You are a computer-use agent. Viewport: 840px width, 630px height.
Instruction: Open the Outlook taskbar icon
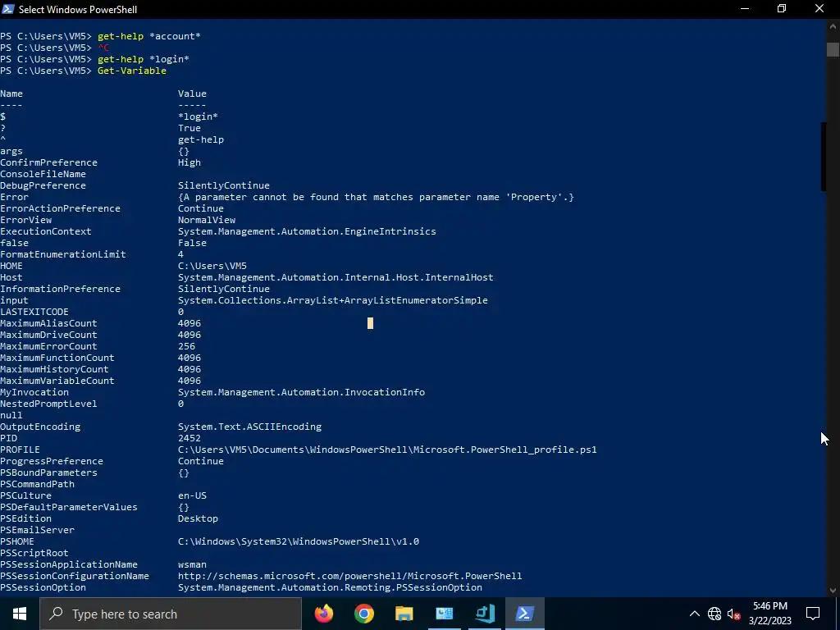484,614
